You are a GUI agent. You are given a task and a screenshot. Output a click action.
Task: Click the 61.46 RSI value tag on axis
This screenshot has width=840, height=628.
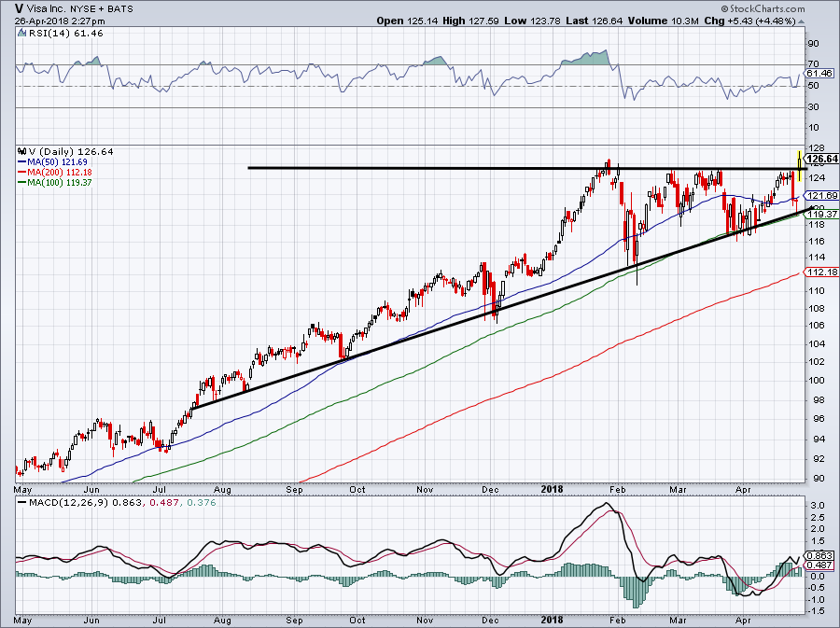(819, 73)
